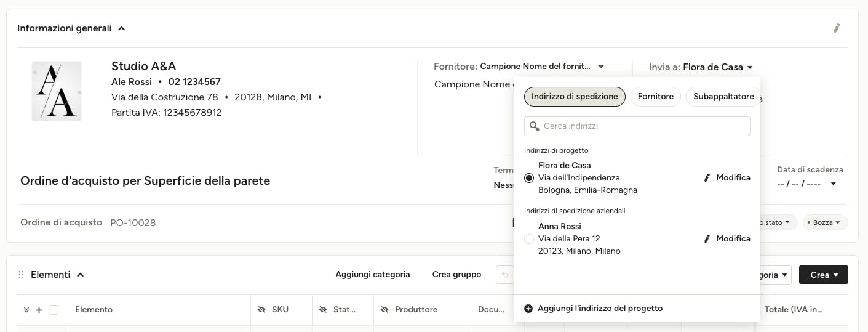
Task: Toggle visibility of the SKU column
Action: (261, 310)
